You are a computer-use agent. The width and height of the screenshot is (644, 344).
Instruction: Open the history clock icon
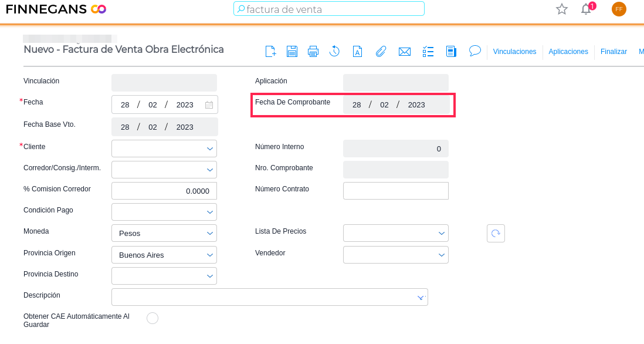pyautogui.click(x=334, y=52)
